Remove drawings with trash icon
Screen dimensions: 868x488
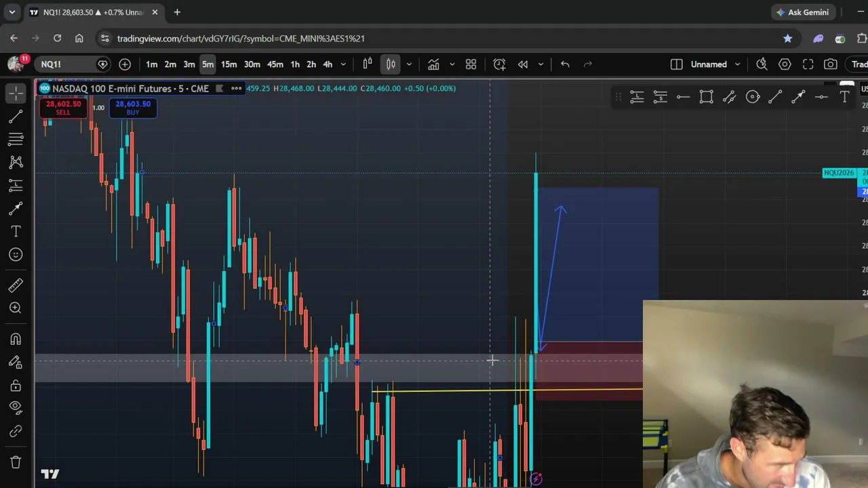(16, 462)
